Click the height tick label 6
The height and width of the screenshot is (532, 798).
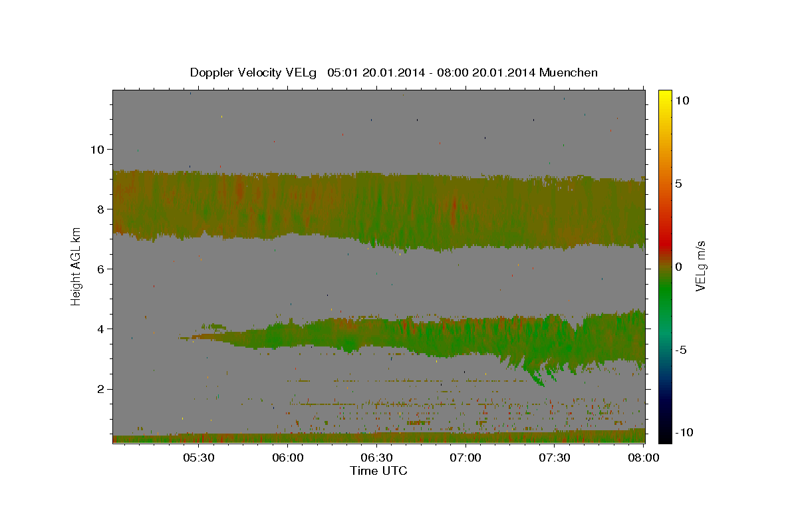pos(100,269)
